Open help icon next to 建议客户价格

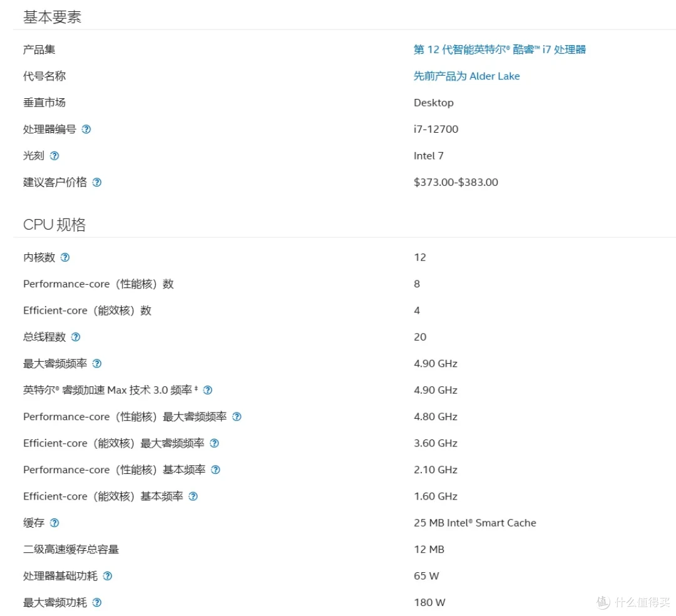pyautogui.click(x=97, y=182)
